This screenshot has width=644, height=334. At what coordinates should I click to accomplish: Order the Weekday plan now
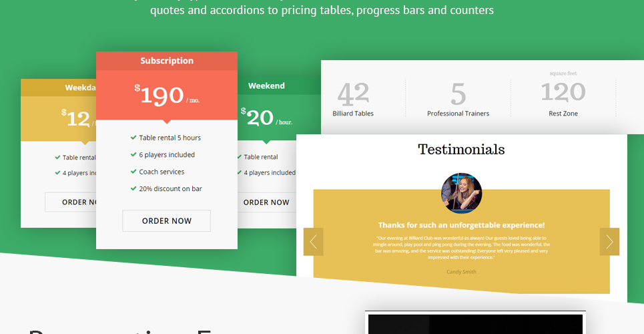point(70,202)
